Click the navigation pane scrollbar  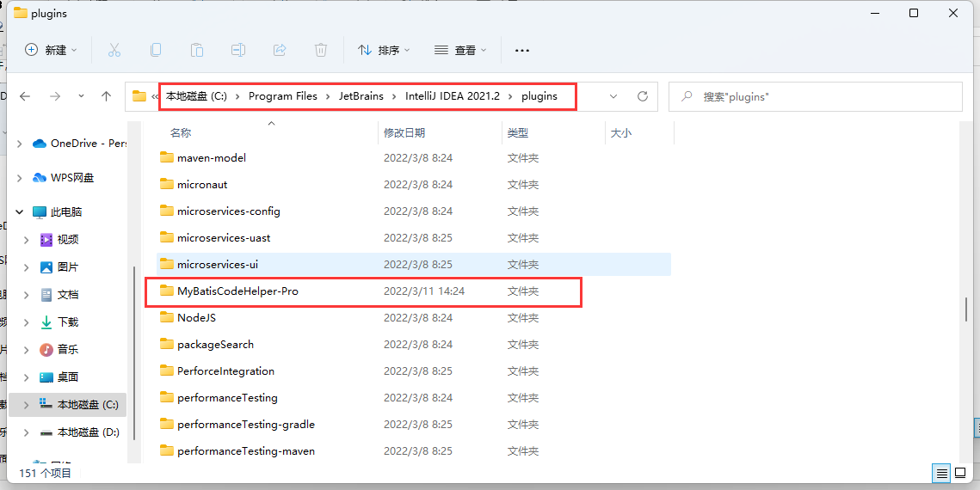133,352
